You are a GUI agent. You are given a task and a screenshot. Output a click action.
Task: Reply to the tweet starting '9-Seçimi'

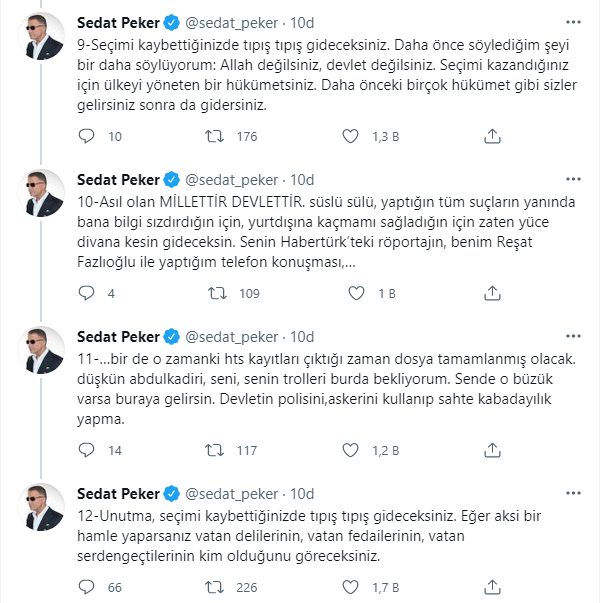(87, 137)
